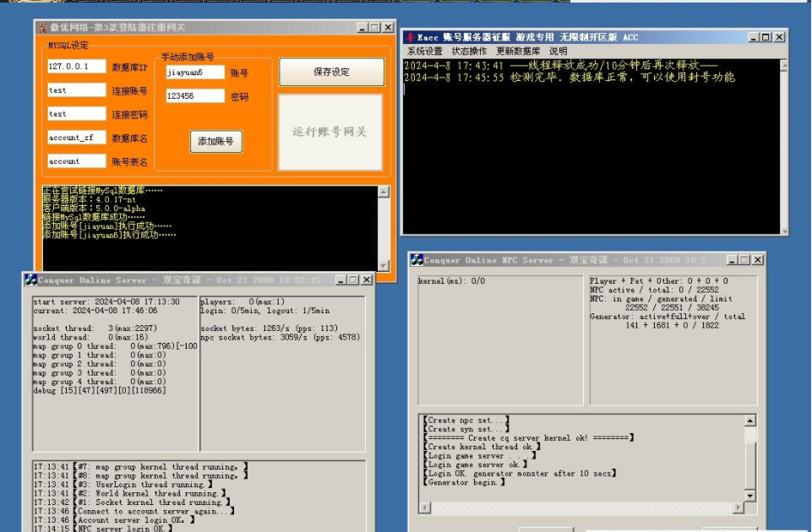Viewport: 812px width, 532px height.
Task: Click the 账号 field containing jiayuan6
Action: (195, 73)
